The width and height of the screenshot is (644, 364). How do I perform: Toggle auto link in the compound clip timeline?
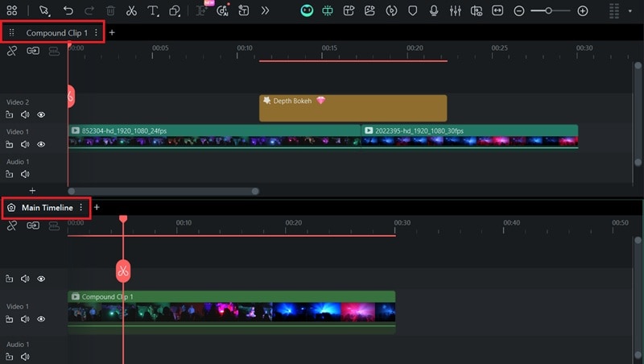pyautogui.click(x=33, y=51)
